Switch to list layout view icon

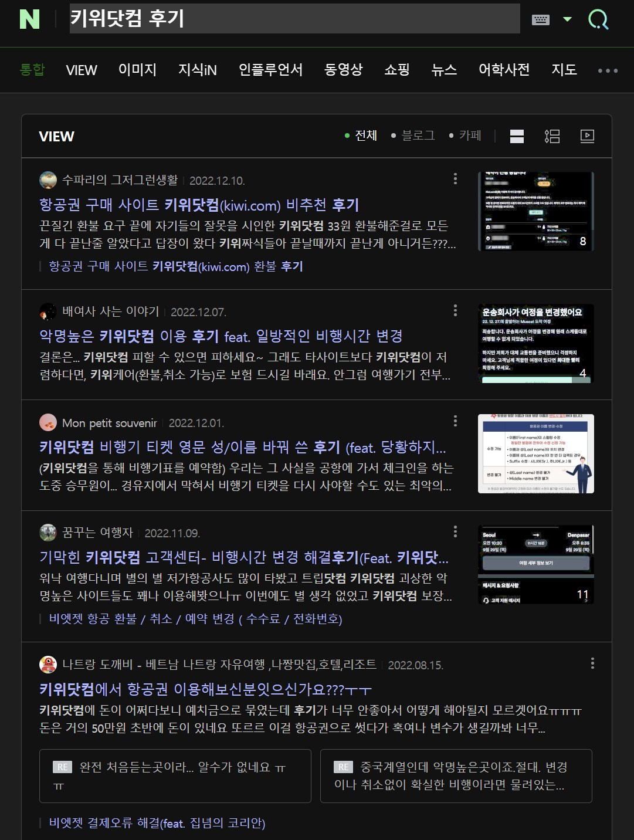pos(552,136)
